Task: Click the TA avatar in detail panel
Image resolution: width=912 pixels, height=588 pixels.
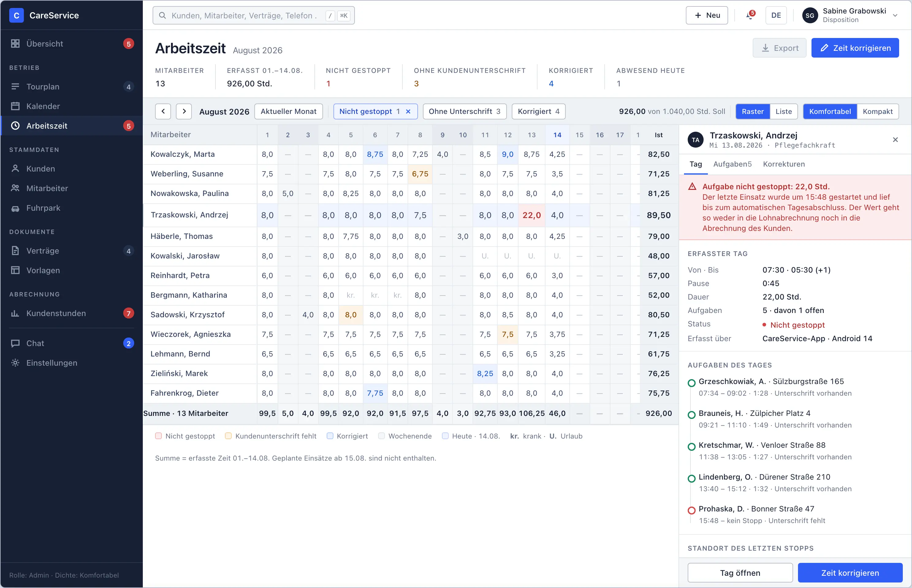Action: (695, 140)
